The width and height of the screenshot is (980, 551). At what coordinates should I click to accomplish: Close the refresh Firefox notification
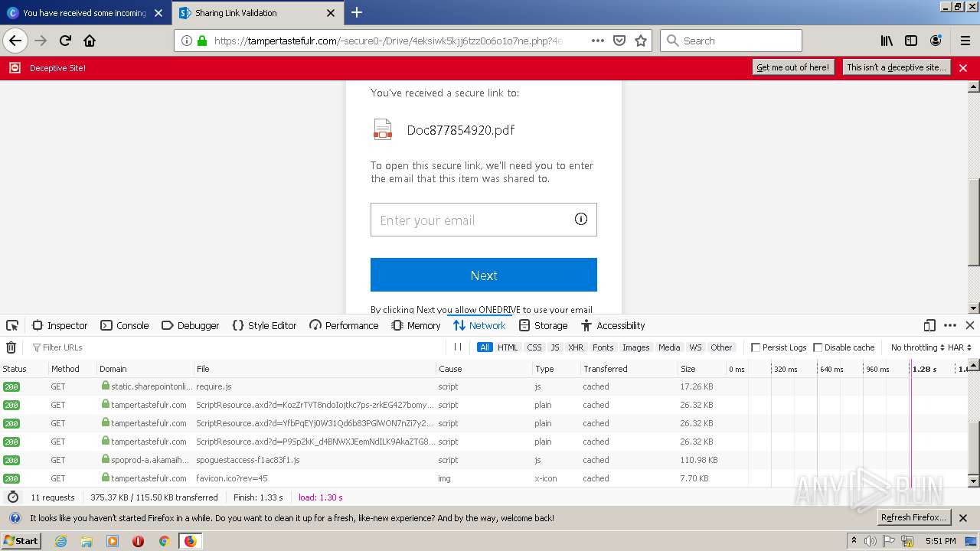(963, 518)
